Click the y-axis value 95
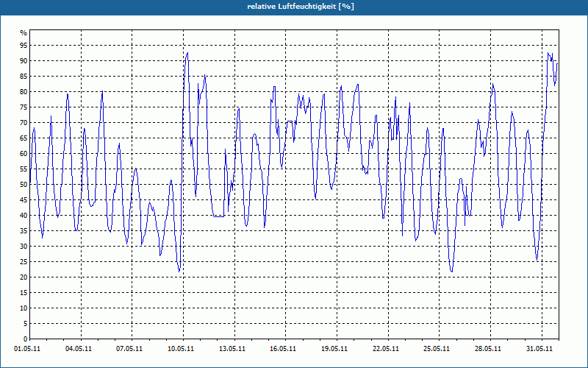588x368 pixels. click(x=24, y=46)
